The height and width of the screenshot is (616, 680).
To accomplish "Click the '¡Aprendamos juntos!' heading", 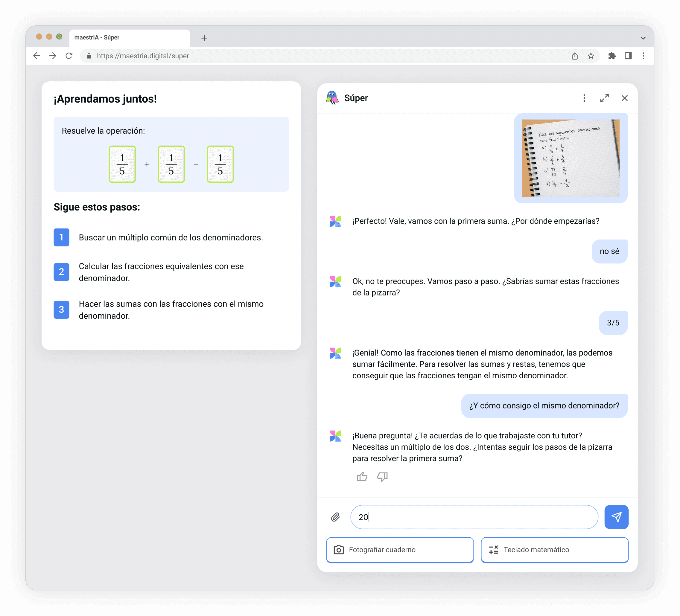I will tap(105, 99).
